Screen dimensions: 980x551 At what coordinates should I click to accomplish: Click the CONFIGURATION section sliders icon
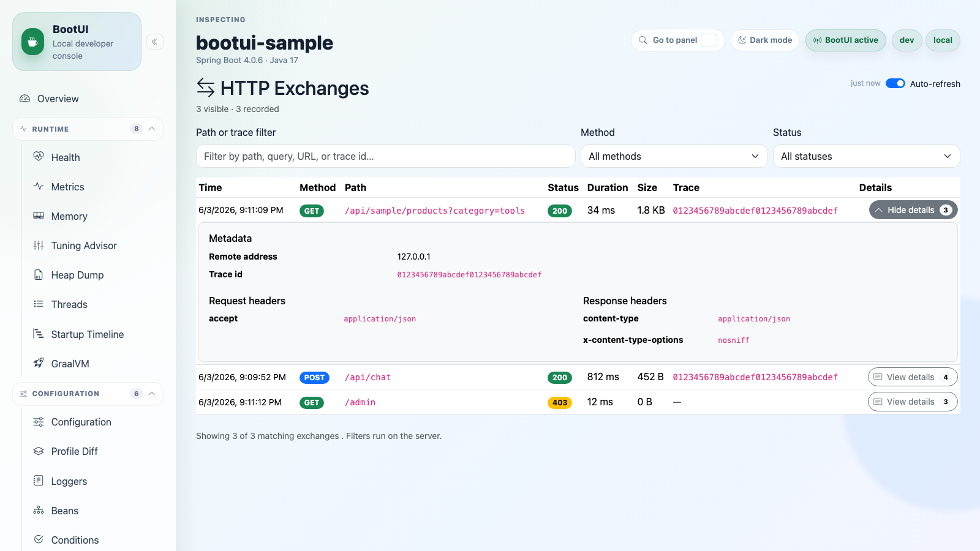(x=23, y=394)
